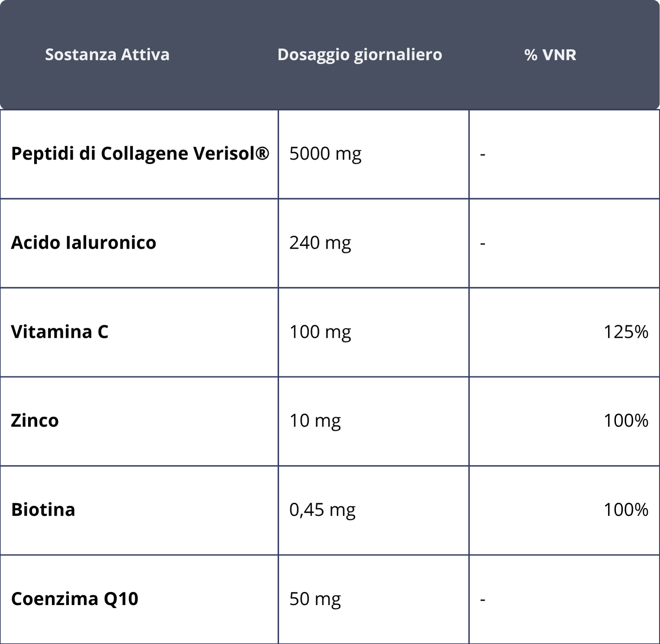The width and height of the screenshot is (660, 644).
Task: Select the Acido Ialuronico row label
Action: (x=84, y=243)
